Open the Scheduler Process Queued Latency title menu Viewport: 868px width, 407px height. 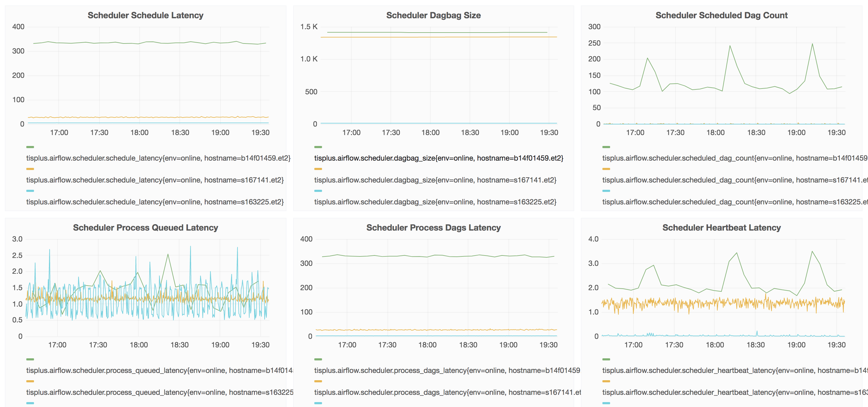145,228
